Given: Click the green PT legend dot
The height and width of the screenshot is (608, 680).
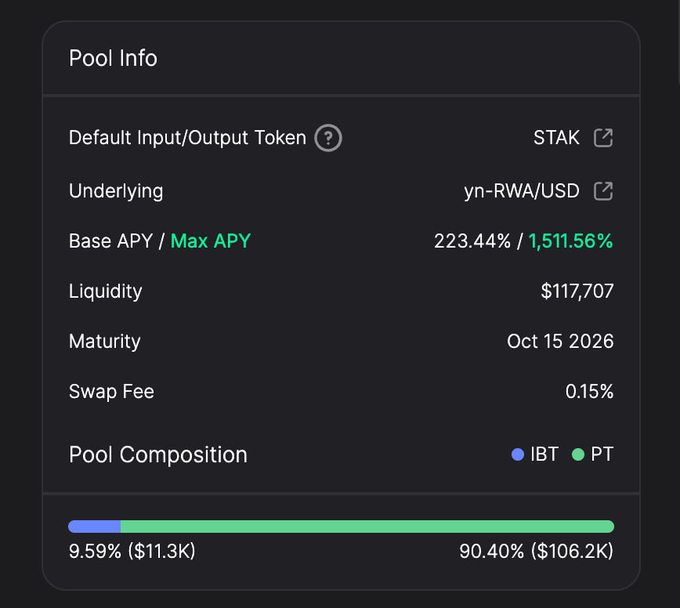Looking at the screenshot, I should (578, 455).
